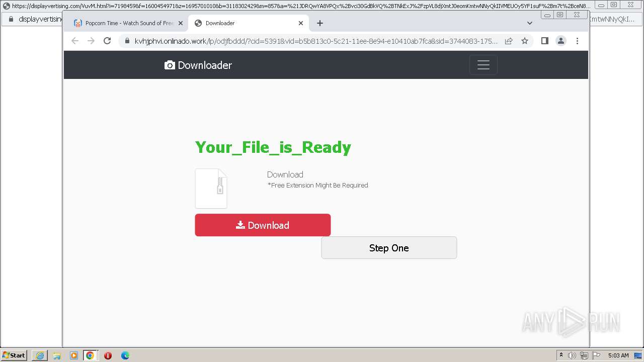Viewport: 644px width, 362px height.
Task: Open media player taskbar icon
Action: [74, 355]
